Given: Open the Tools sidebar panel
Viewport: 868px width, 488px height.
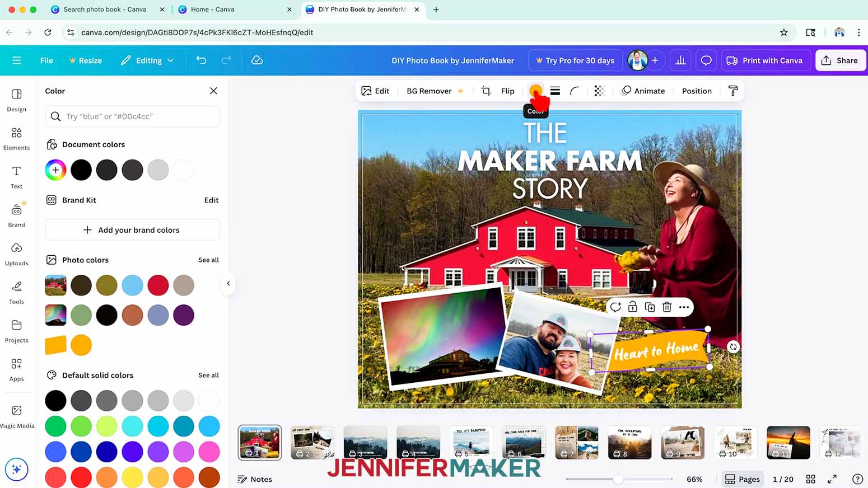Looking at the screenshot, I should tap(16, 293).
